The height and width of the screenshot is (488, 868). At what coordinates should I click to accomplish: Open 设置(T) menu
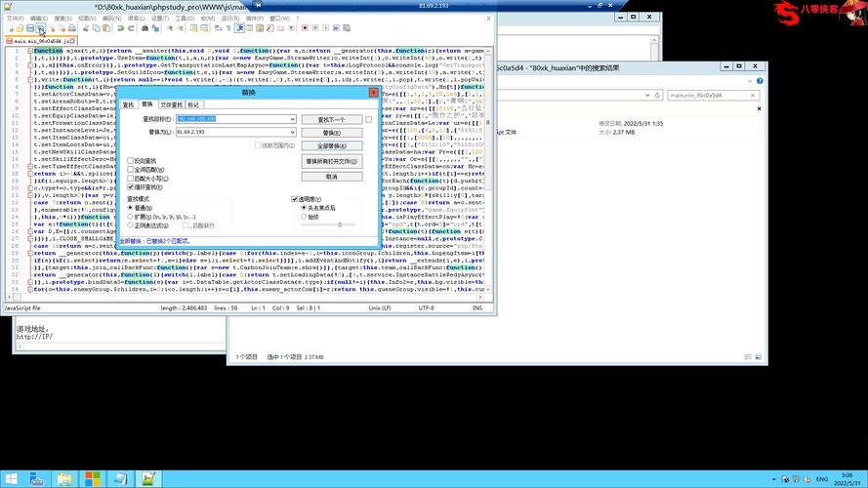[160, 19]
